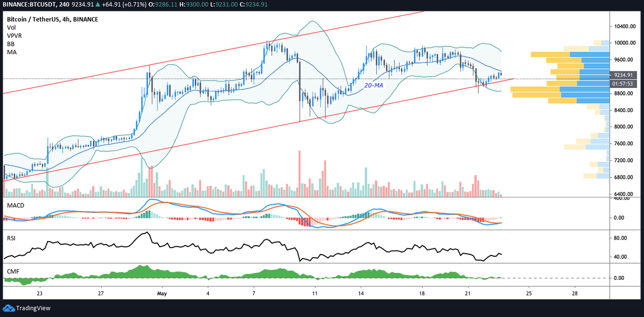Click the 9600.00 price axis label
The image size is (644, 317).
click(x=624, y=59)
